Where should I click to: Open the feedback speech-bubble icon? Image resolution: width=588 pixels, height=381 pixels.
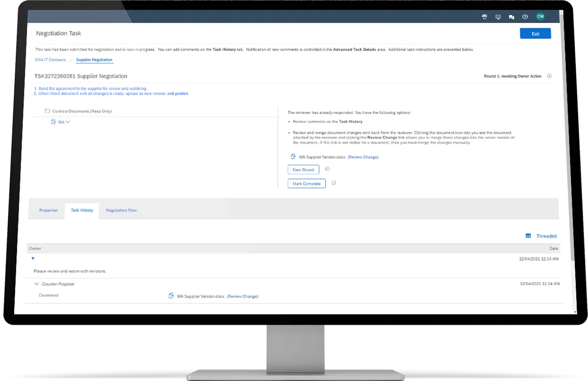click(x=498, y=17)
